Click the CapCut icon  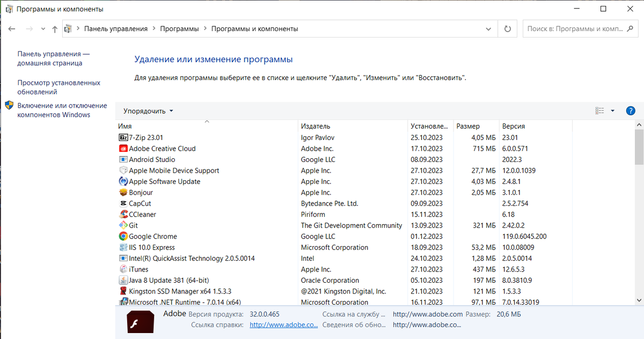pyautogui.click(x=122, y=203)
